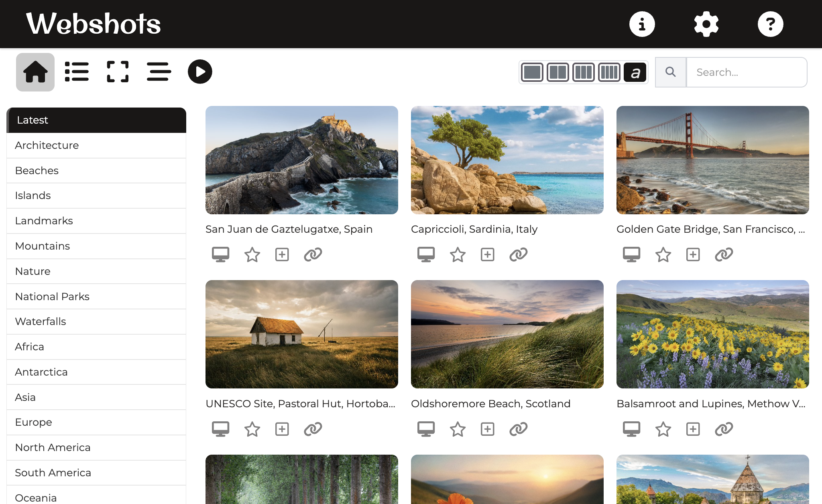Toggle the caption text 'a' button
The height and width of the screenshot is (504, 822).
[x=635, y=72]
